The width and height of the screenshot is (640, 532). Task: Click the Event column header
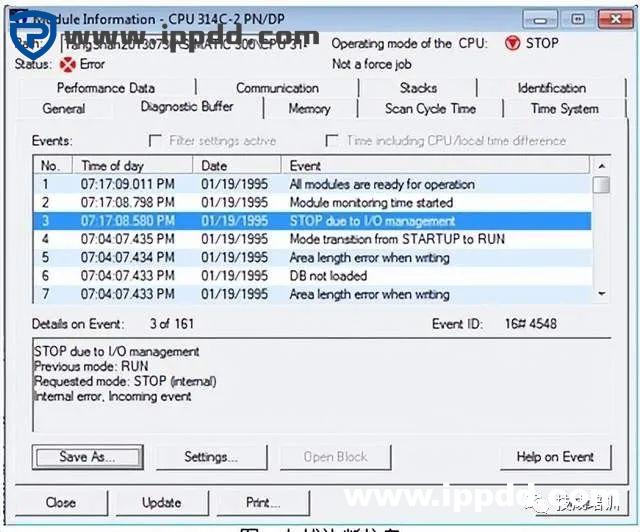pos(436,166)
